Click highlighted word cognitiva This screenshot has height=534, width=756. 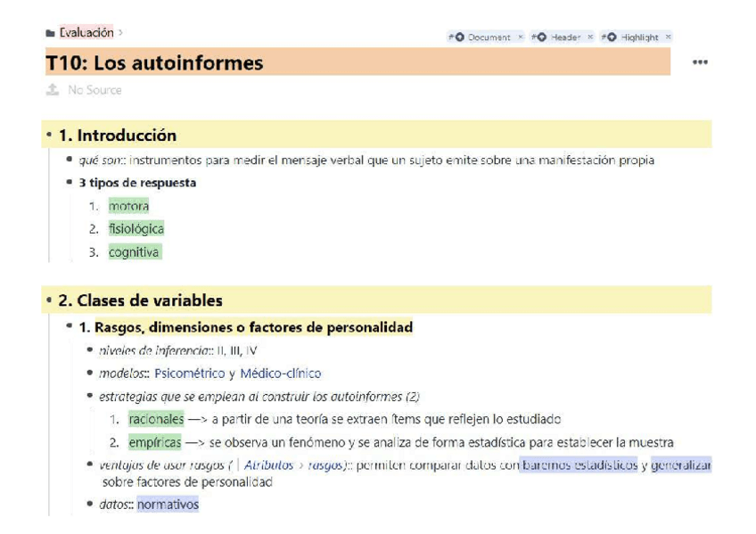[x=135, y=252]
